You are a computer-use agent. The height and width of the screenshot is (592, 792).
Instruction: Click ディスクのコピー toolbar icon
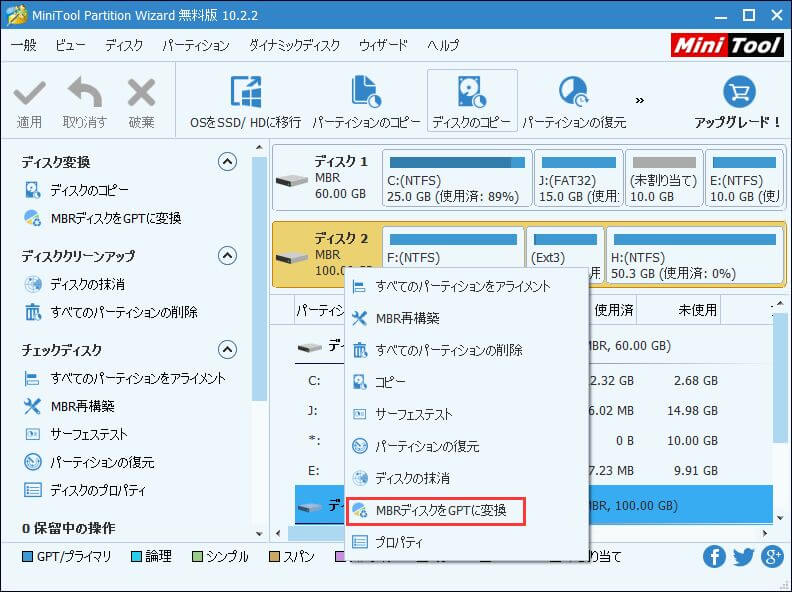point(471,94)
